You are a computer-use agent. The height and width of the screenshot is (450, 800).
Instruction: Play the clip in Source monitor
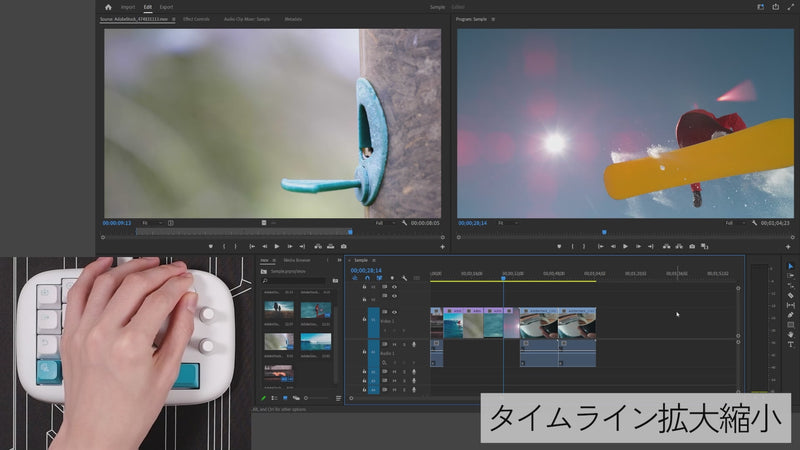tap(277, 246)
